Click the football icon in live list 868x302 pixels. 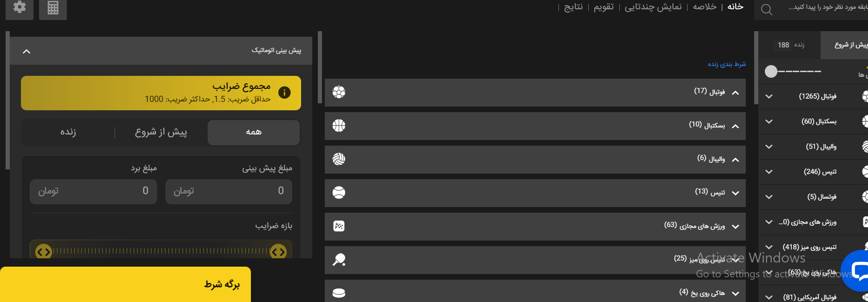coord(339,92)
